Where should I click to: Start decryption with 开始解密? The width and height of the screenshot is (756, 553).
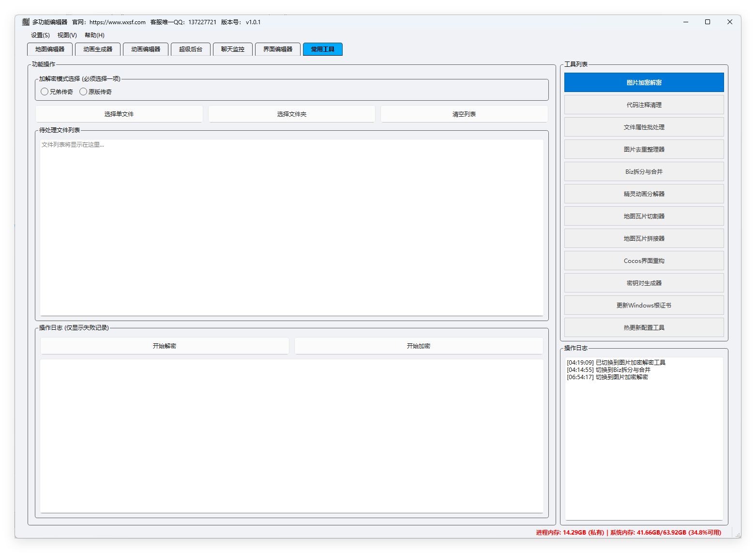coord(165,346)
